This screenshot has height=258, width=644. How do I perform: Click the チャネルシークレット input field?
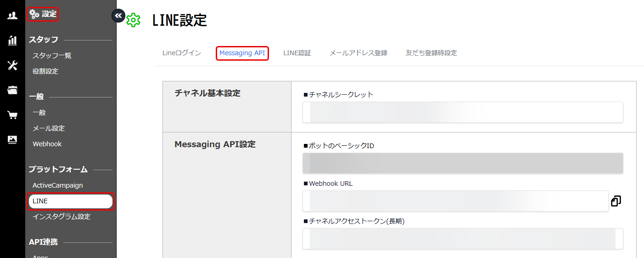463,112
